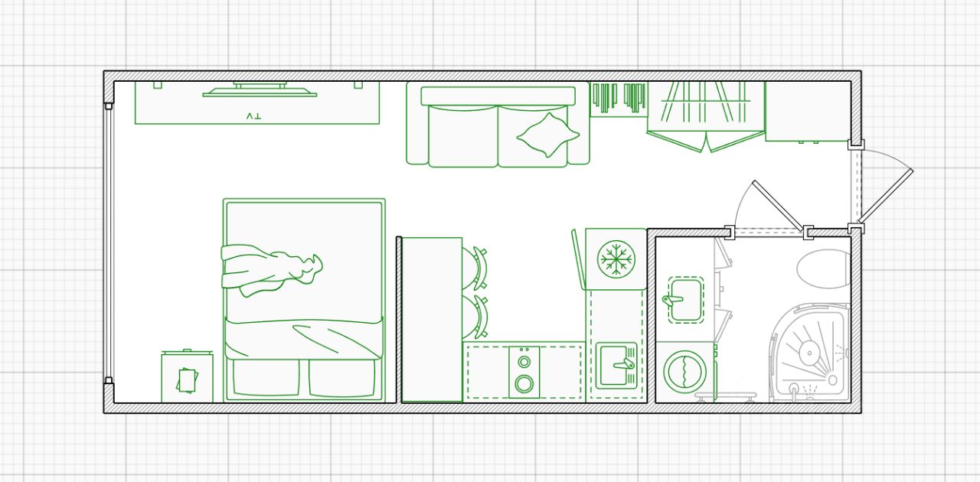Screen dimensions: 980x482
Task: Select the sofa's left seat cushion
Action: click(463, 135)
